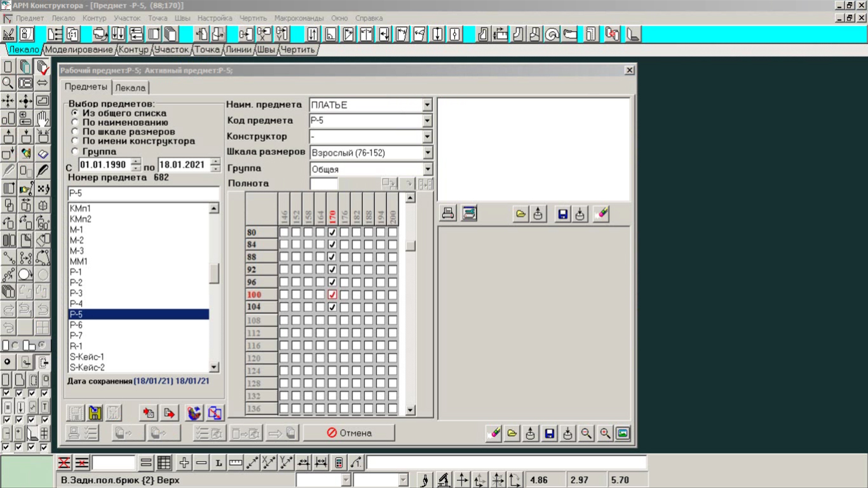868x488 pixels.
Task: Open the 'Лекало' menu in menu bar
Action: (x=63, y=18)
